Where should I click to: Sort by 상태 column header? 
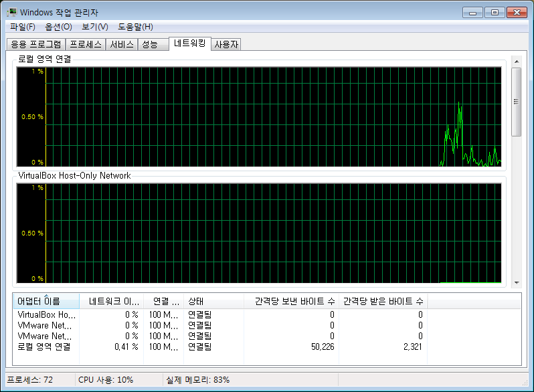point(213,301)
